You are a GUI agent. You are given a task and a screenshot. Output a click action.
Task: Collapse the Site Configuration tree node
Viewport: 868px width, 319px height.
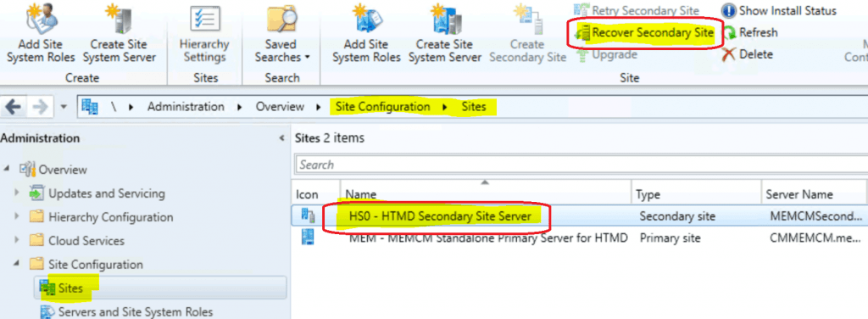click(17, 264)
